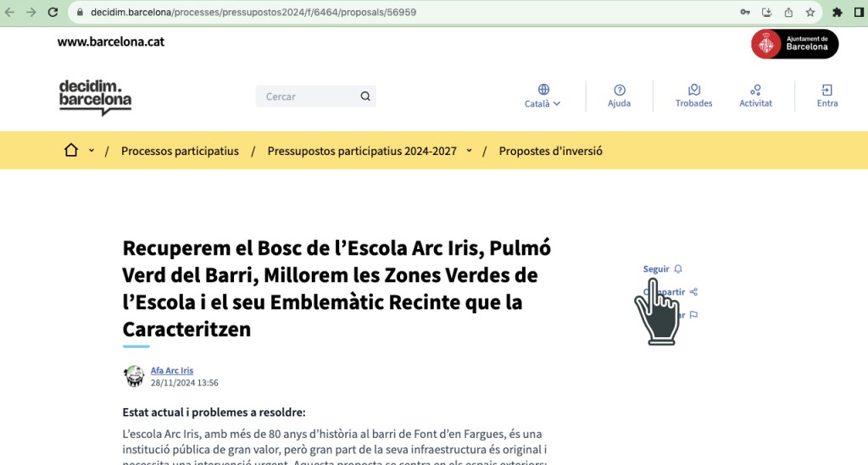Open Propostes d'inversió breadcrumb item
This screenshot has width=868, height=465.
(x=550, y=151)
